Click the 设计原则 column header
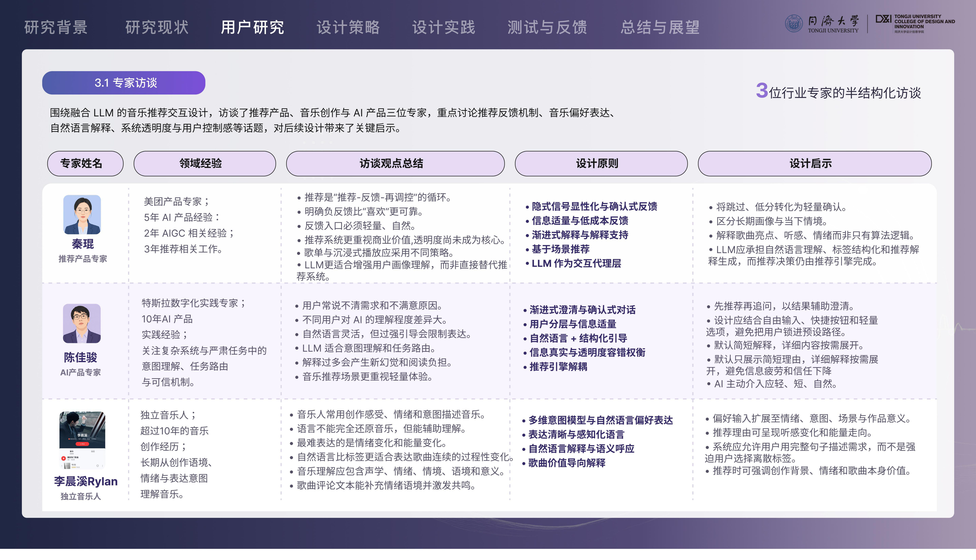The height and width of the screenshot is (560, 976). click(601, 163)
